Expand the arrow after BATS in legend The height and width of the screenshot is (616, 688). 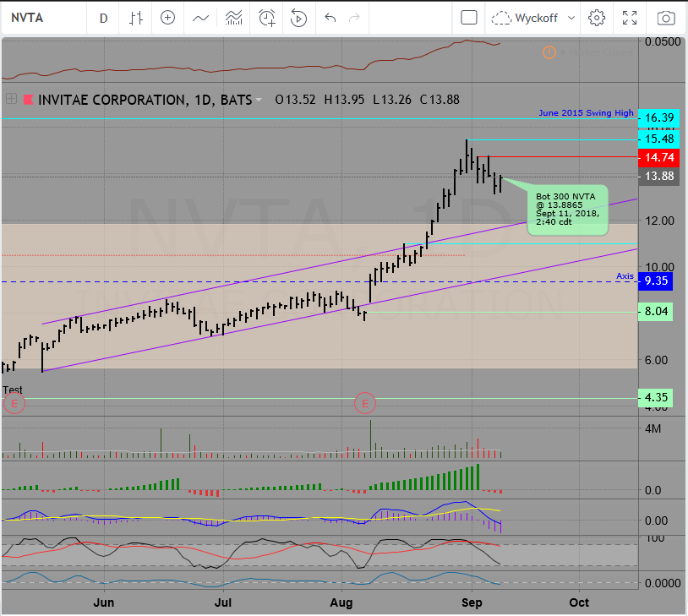click(x=259, y=100)
